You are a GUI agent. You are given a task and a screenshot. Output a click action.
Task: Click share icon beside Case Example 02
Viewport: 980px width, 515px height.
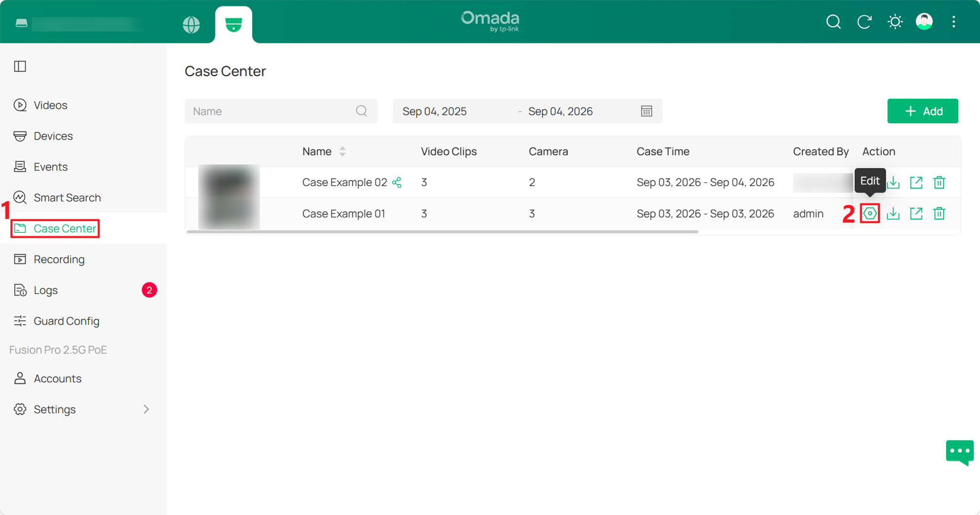click(397, 183)
